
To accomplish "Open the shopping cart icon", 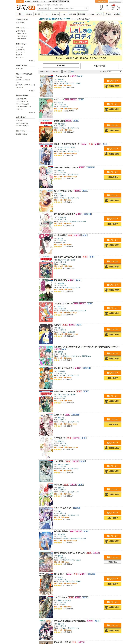I will click(x=118, y=8).
